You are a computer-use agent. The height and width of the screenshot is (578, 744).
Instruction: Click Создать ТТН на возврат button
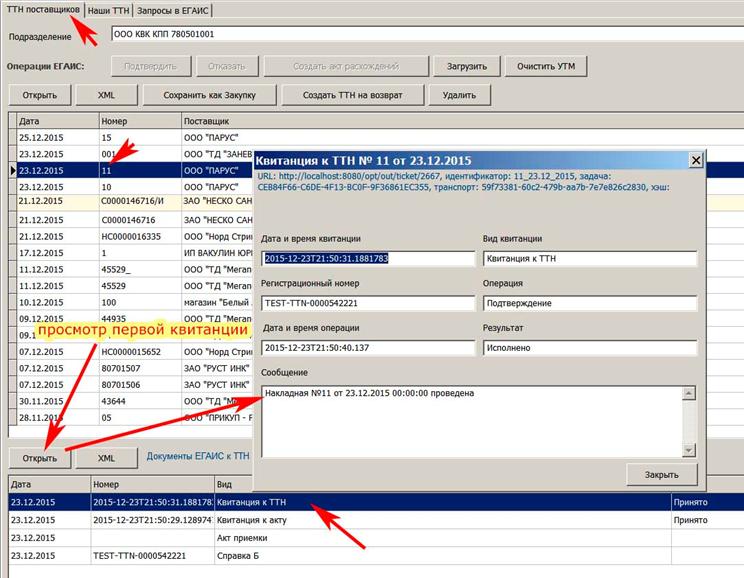[353, 95]
